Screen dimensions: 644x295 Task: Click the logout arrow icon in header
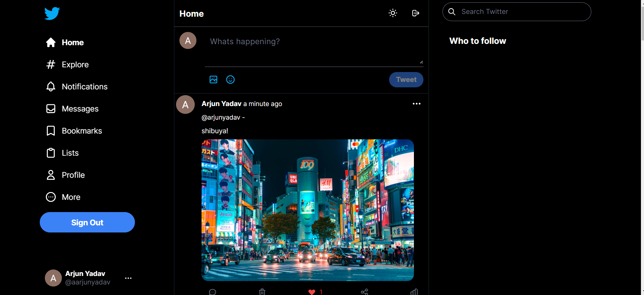pyautogui.click(x=415, y=13)
